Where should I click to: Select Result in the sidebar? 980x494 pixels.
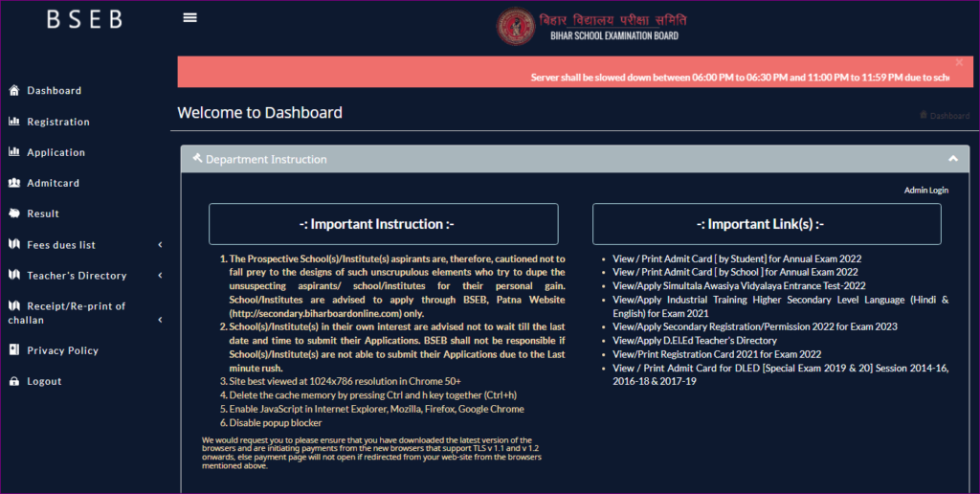43,213
